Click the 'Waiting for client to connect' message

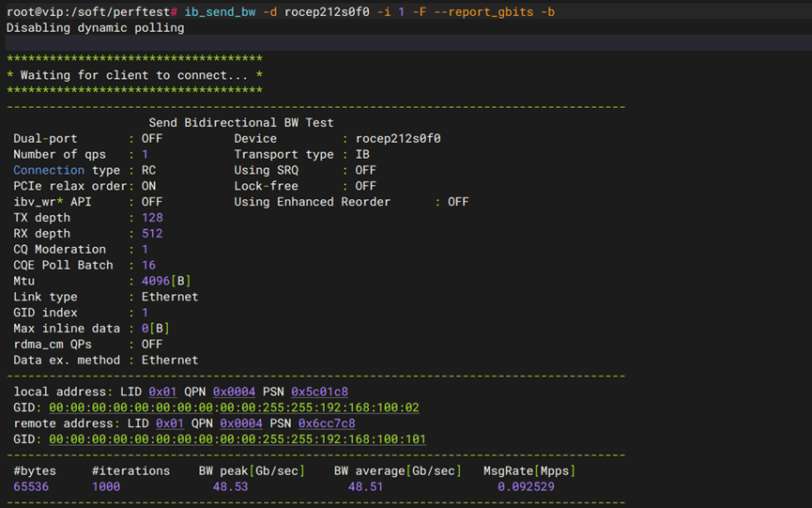click(x=134, y=75)
